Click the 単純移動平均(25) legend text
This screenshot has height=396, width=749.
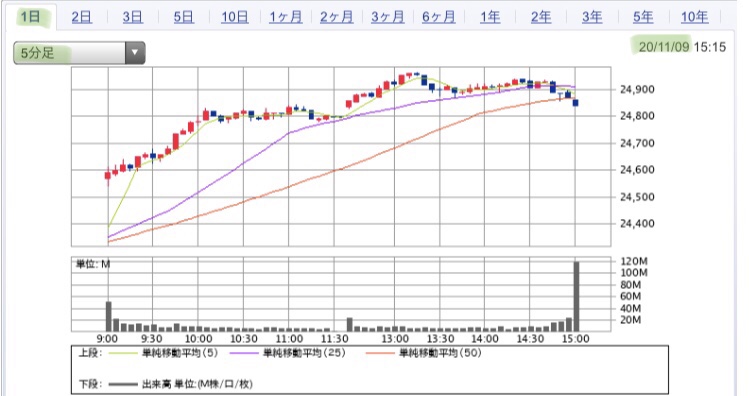pyautogui.click(x=304, y=353)
